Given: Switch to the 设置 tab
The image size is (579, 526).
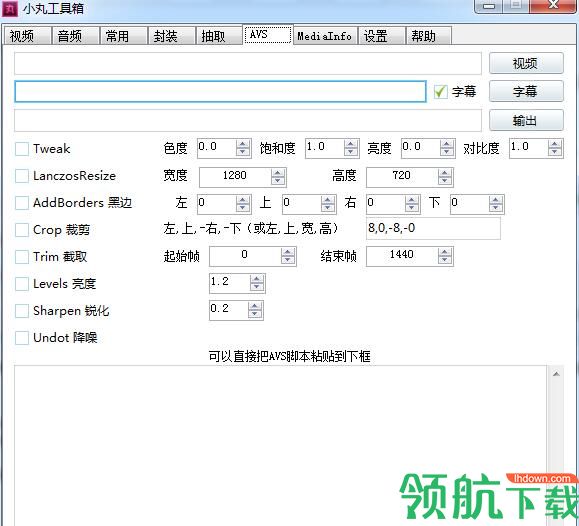Looking at the screenshot, I should pyautogui.click(x=381, y=36).
